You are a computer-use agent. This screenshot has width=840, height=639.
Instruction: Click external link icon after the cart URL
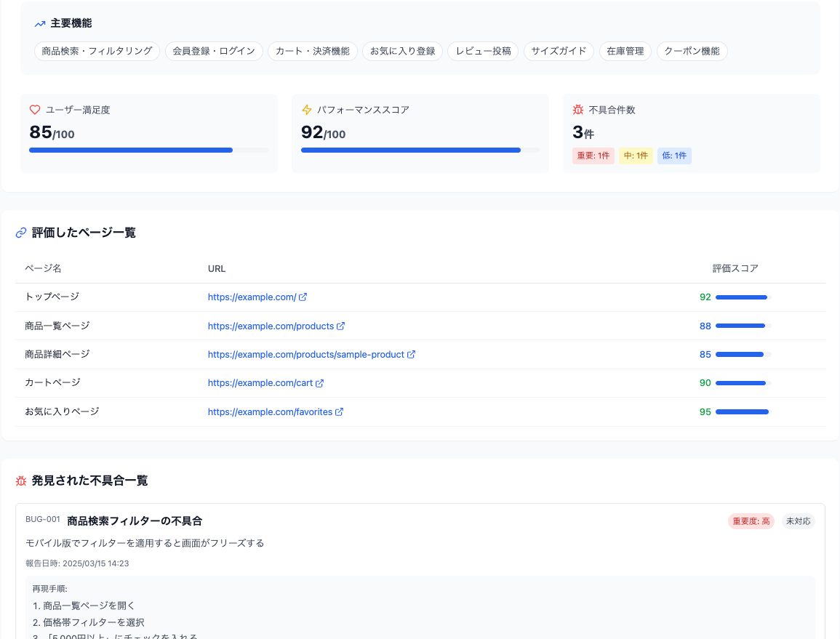click(319, 383)
